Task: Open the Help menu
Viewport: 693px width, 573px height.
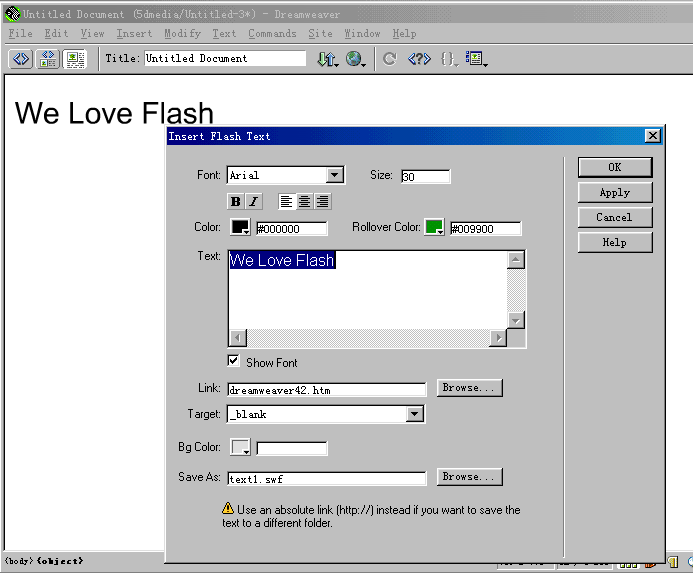Action: coord(404,34)
